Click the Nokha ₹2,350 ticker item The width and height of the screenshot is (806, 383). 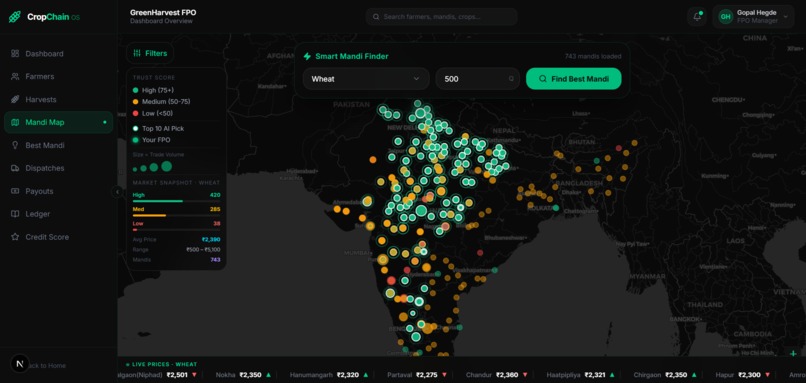(243, 375)
